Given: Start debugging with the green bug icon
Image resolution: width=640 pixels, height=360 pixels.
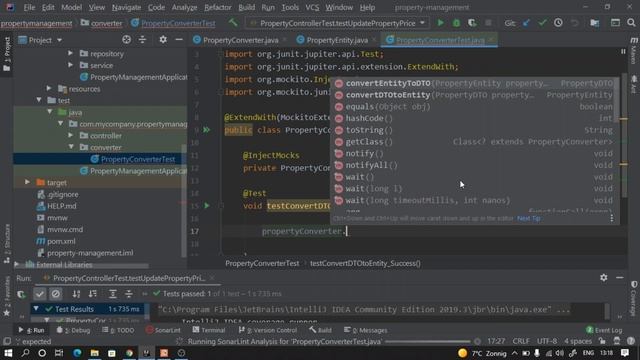Looking at the screenshot, I should 456,23.
